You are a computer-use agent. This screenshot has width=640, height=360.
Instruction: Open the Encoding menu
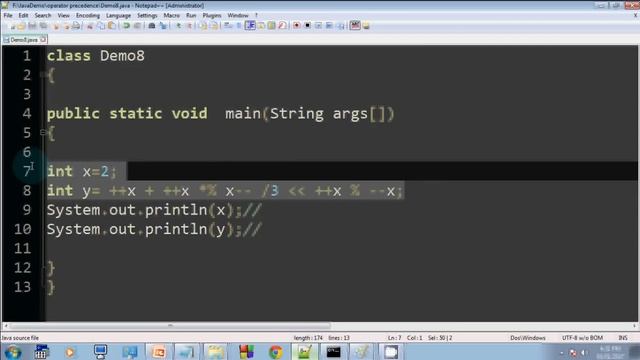tap(88, 16)
